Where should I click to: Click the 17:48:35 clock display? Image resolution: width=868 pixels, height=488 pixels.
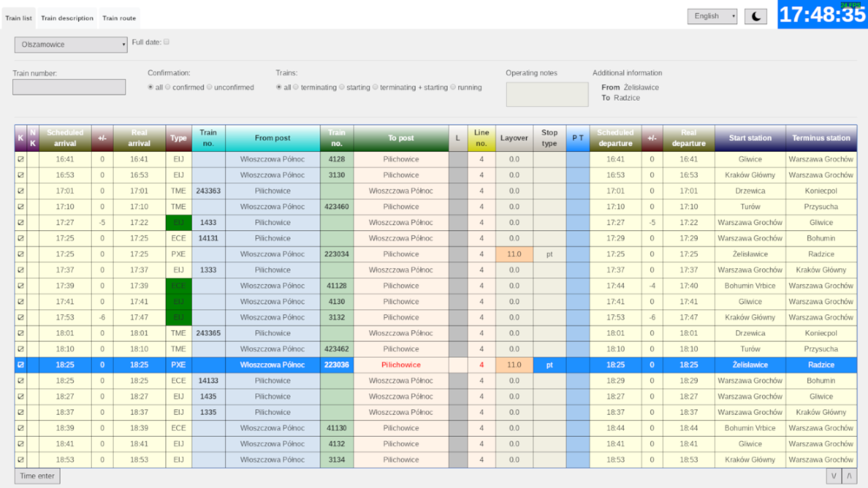click(x=823, y=15)
